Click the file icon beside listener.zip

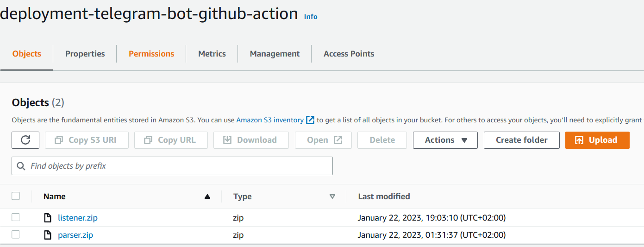47,218
